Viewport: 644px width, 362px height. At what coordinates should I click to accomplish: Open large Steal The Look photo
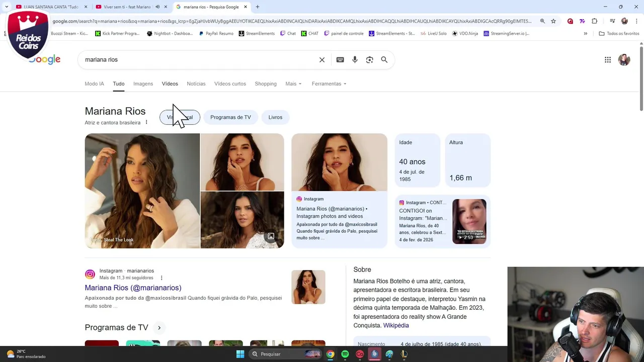(x=142, y=191)
